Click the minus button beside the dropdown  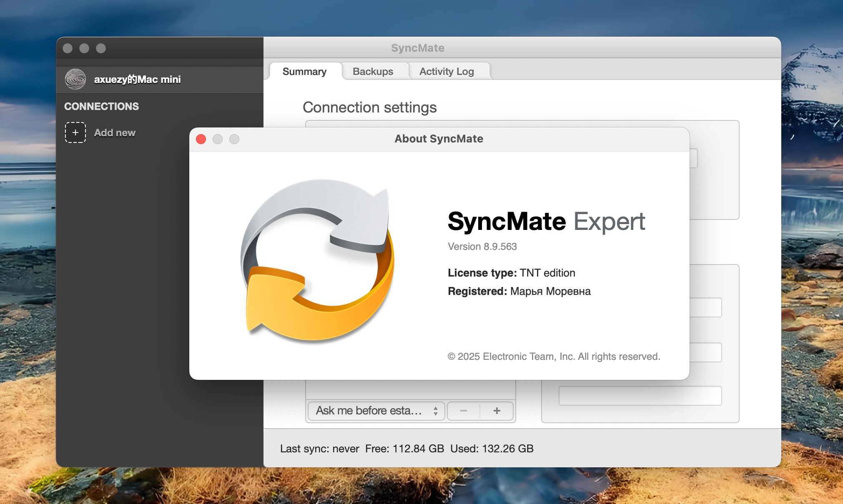[463, 411]
